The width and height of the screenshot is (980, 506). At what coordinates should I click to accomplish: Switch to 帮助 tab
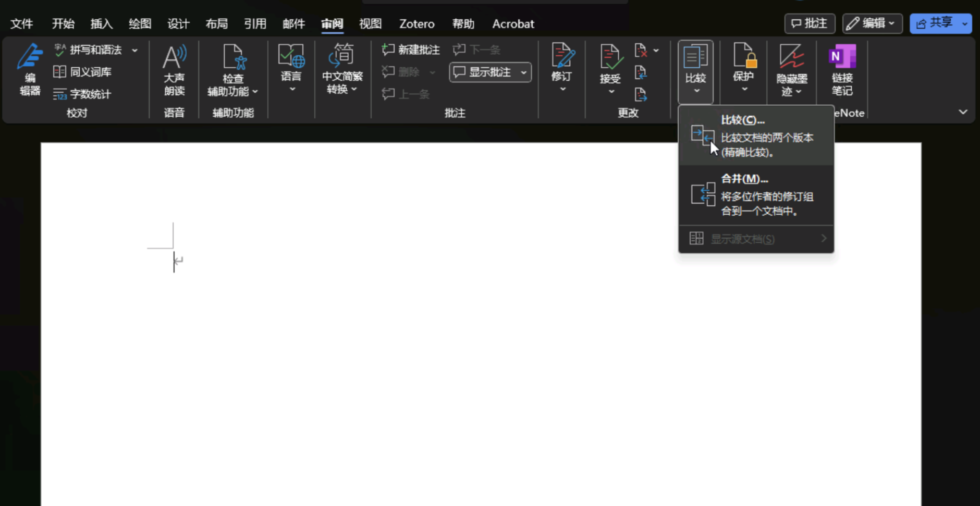point(463,24)
